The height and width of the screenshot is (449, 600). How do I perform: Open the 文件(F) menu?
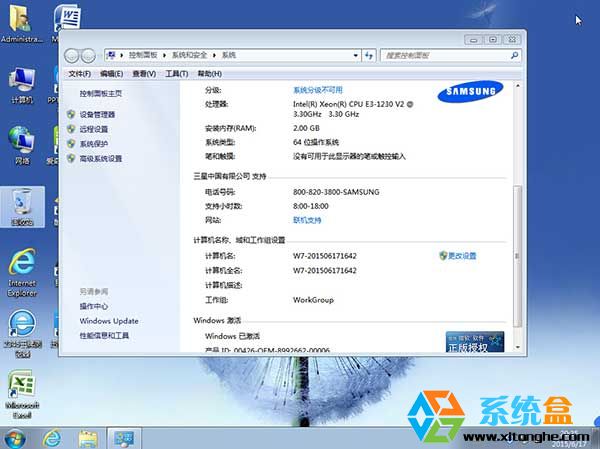(80, 73)
